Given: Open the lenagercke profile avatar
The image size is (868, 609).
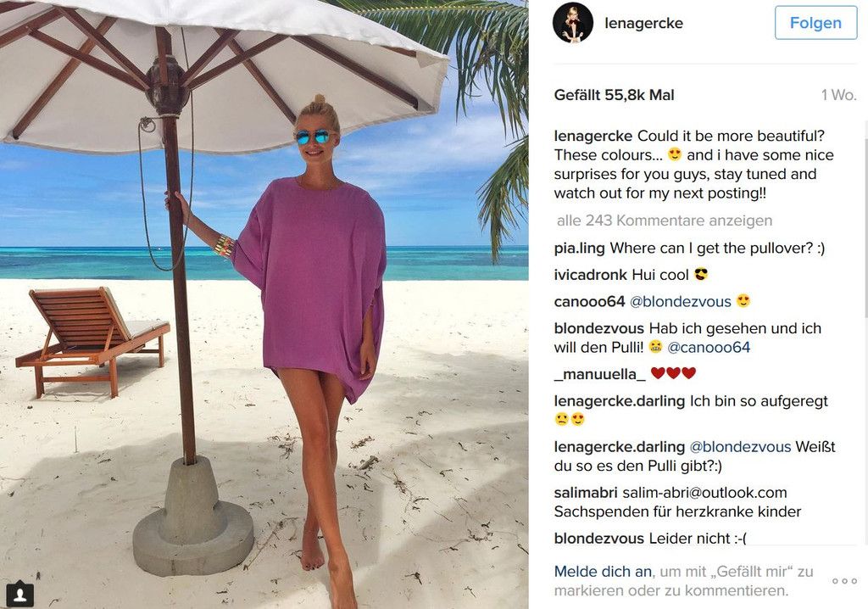Looking at the screenshot, I should coord(573,23).
